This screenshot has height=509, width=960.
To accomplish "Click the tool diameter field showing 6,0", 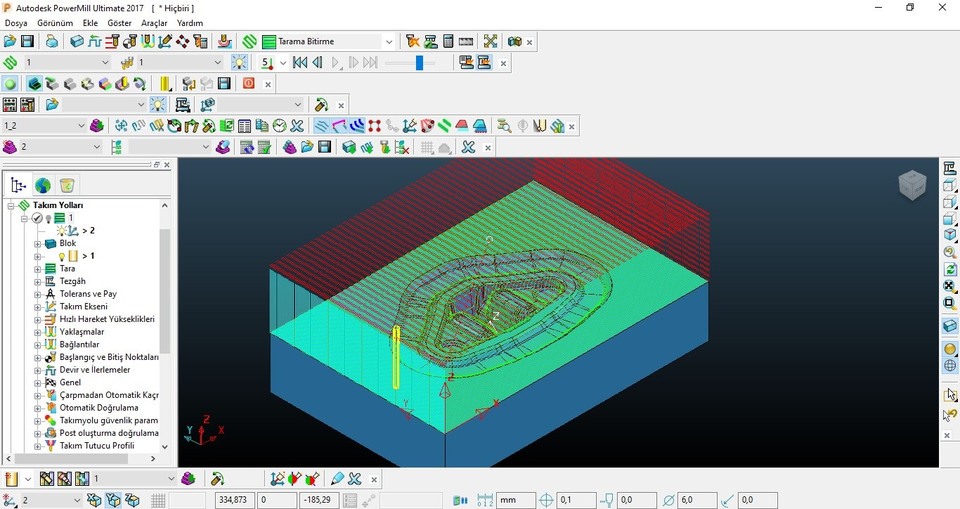I will click(697, 500).
